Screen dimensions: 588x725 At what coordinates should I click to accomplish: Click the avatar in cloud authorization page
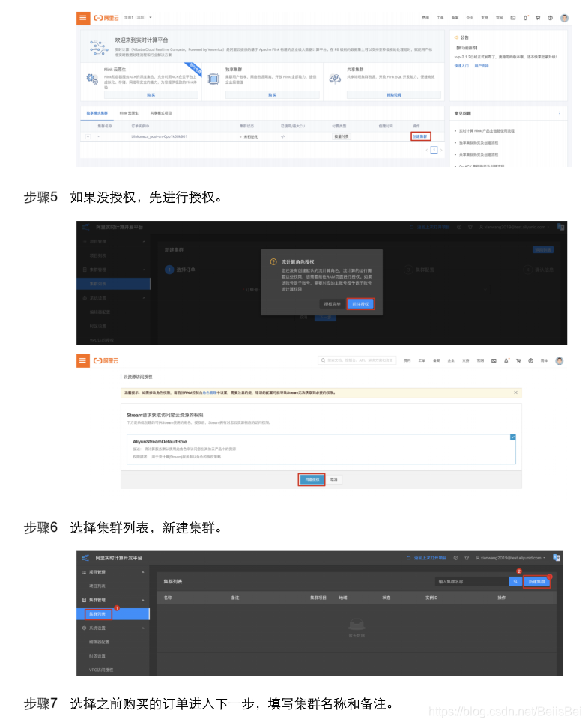(560, 361)
